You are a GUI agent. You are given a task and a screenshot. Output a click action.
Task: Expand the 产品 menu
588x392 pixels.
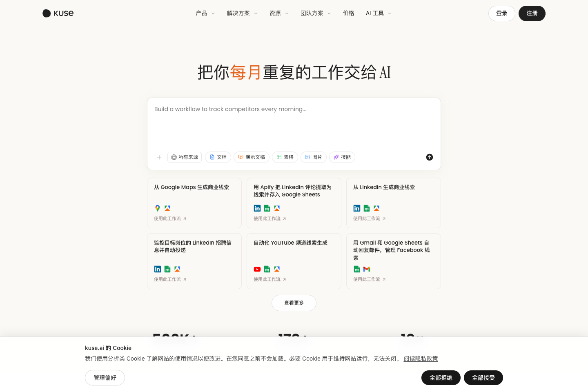coord(205,13)
